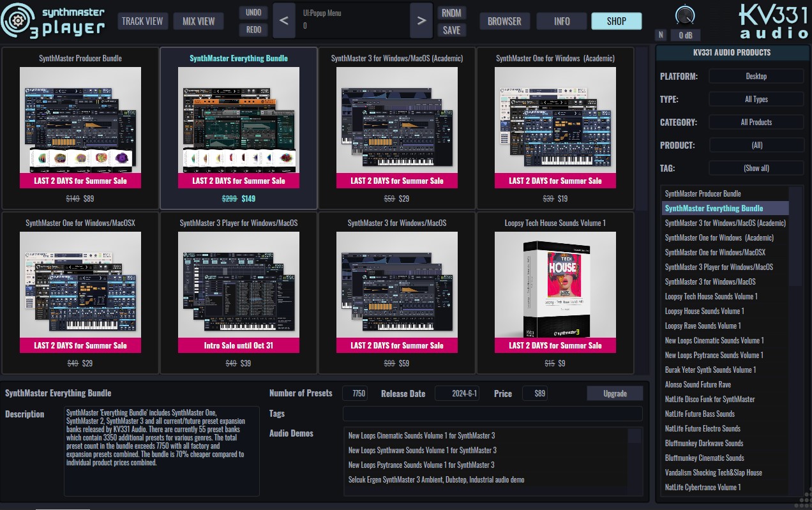Click the Upgrade button
Viewport: 812px width, 510px height.
[615, 394]
